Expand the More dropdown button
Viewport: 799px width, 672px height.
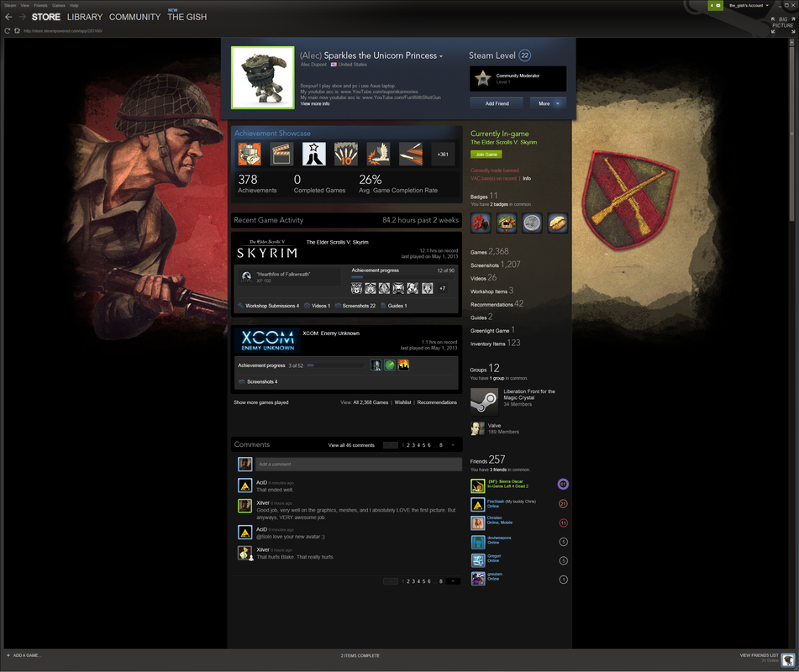(x=548, y=103)
